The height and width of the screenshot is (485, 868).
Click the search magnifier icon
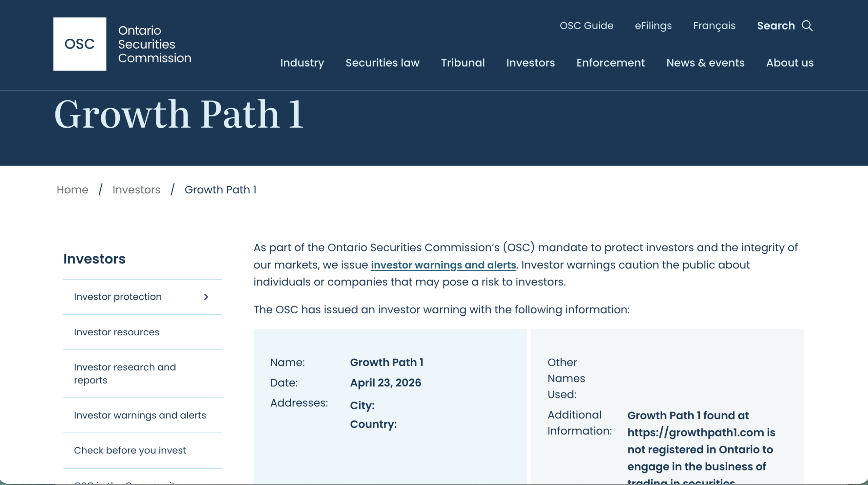click(807, 26)
